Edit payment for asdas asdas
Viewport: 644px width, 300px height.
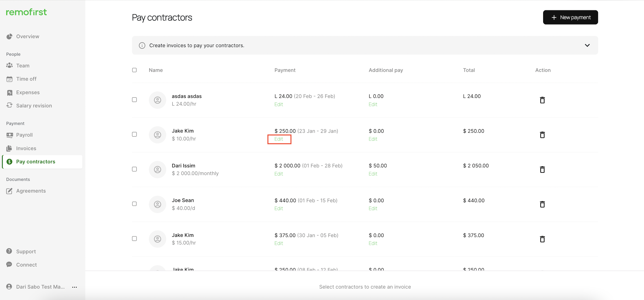tap(279, 104)
